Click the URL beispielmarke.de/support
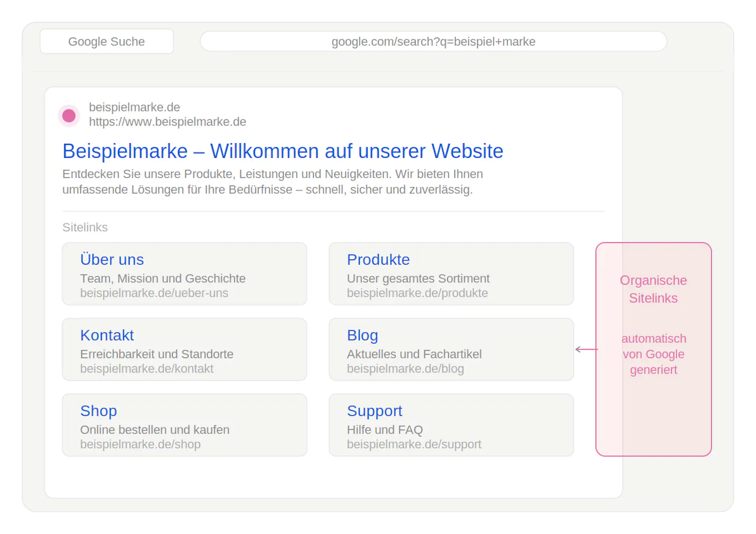The height and width of the screenshot is (534, 756). (x=414, y=444)
